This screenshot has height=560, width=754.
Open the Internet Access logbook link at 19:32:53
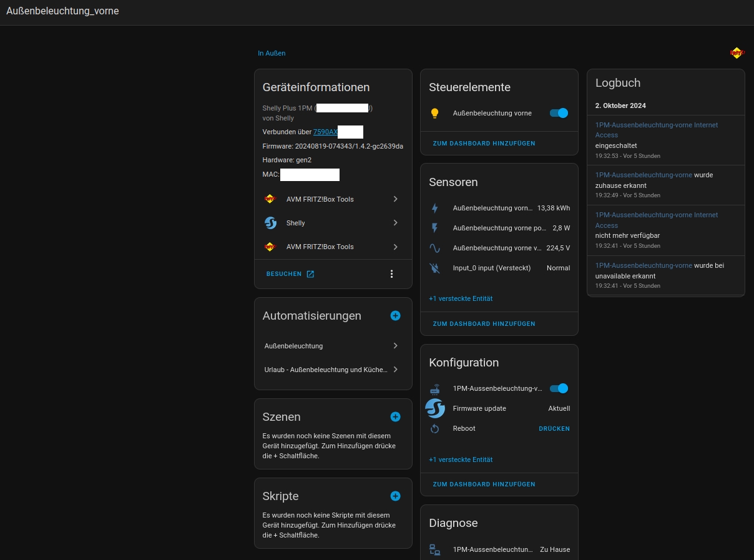(657, 130)
